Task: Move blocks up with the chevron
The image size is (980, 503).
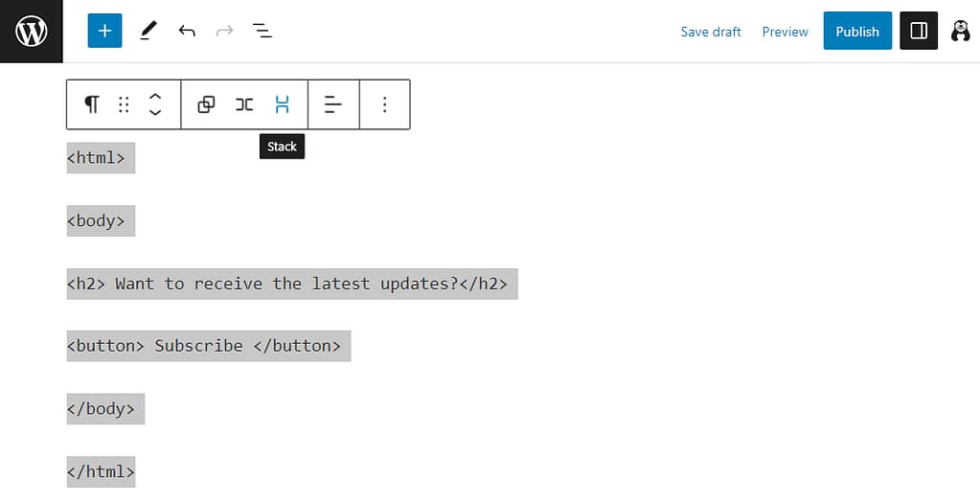Action: click(x=155, y=97)
